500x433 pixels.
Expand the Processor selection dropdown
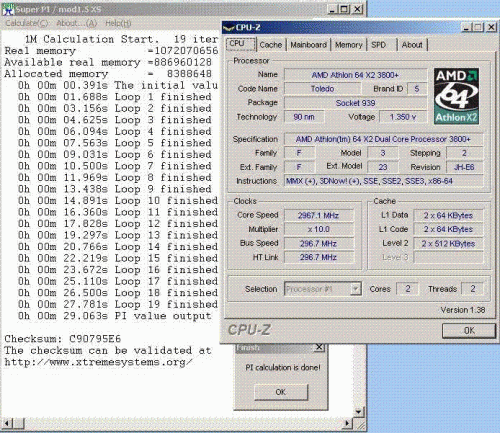point(356,289)
